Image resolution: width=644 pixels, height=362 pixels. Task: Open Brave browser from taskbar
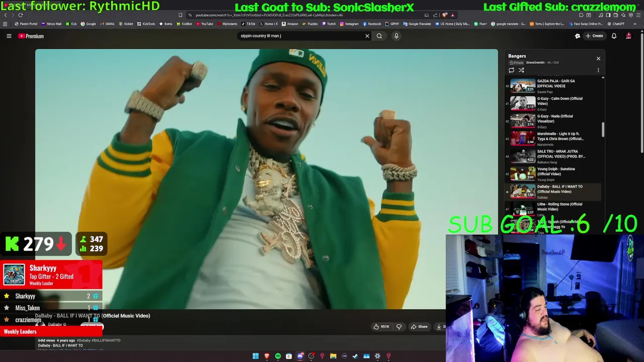click(267, 356)
